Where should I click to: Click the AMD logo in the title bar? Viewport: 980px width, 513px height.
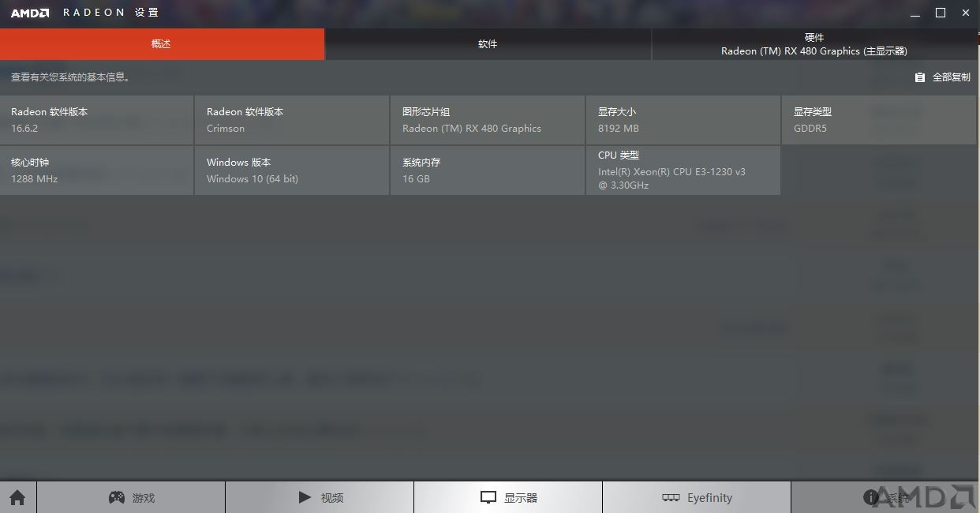click(x=30, y=13)
